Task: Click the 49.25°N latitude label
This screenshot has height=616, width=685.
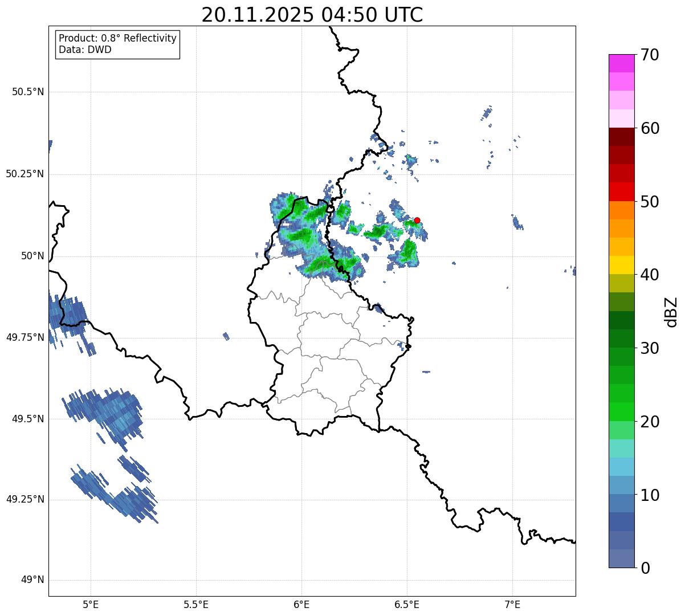Action: (25, 500)
